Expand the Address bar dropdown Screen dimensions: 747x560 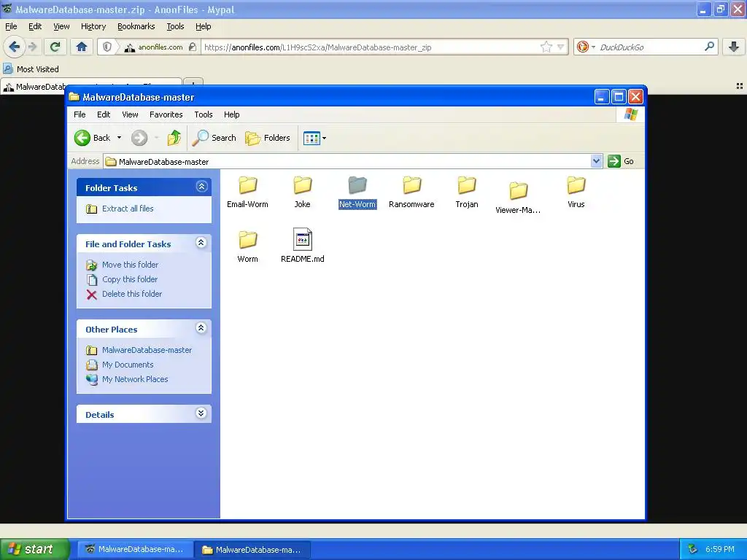pyautogui.click(x=596, y=161)
